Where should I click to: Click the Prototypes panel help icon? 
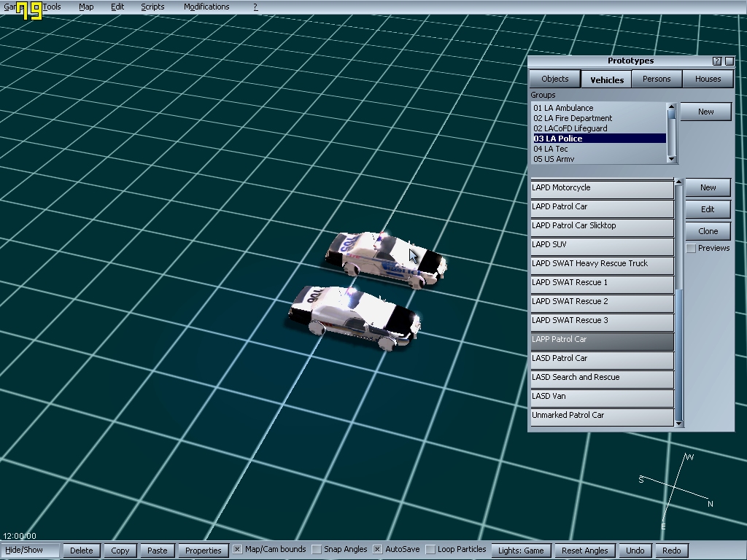[717, 61]
